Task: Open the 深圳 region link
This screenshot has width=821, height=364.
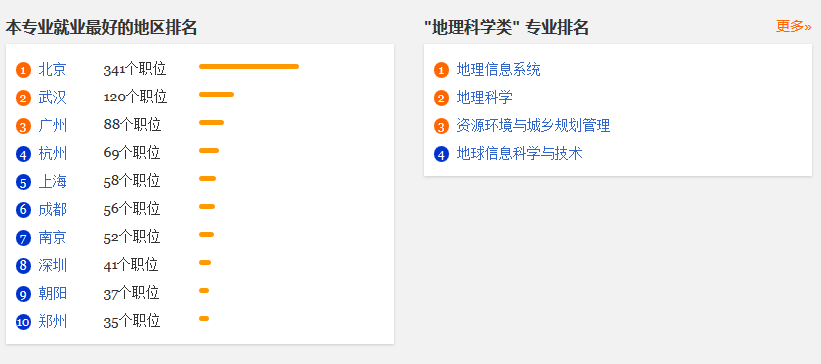Action: click(x=52, y=266)
